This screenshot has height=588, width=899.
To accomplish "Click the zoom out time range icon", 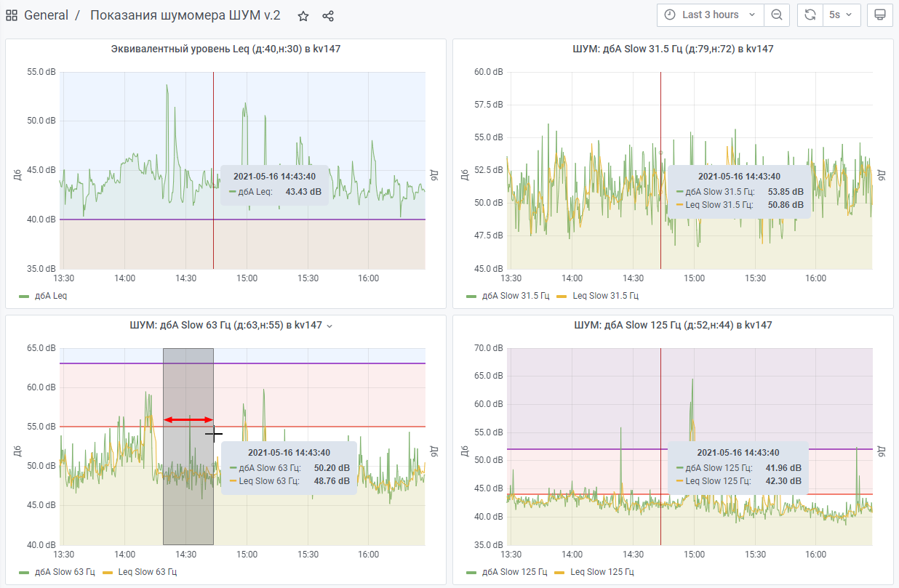I will [x=777, y=15].
